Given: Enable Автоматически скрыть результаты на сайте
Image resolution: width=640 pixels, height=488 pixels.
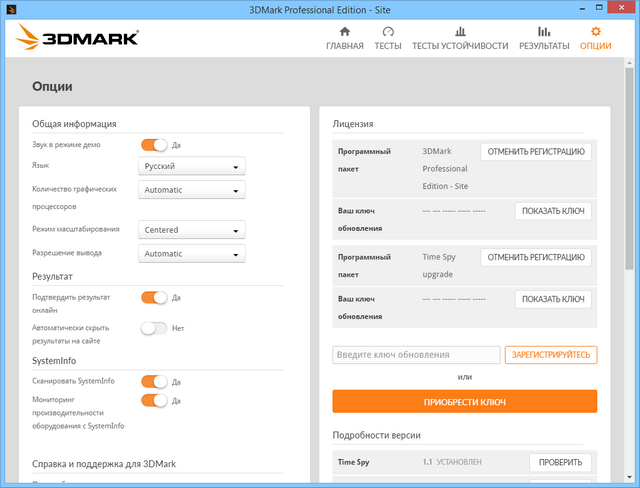Looking at the screenshot, I should (x=154, y=327).
